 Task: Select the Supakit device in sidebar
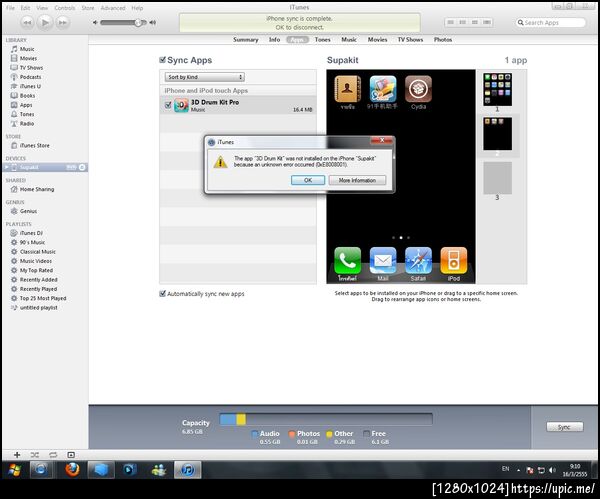29,167
